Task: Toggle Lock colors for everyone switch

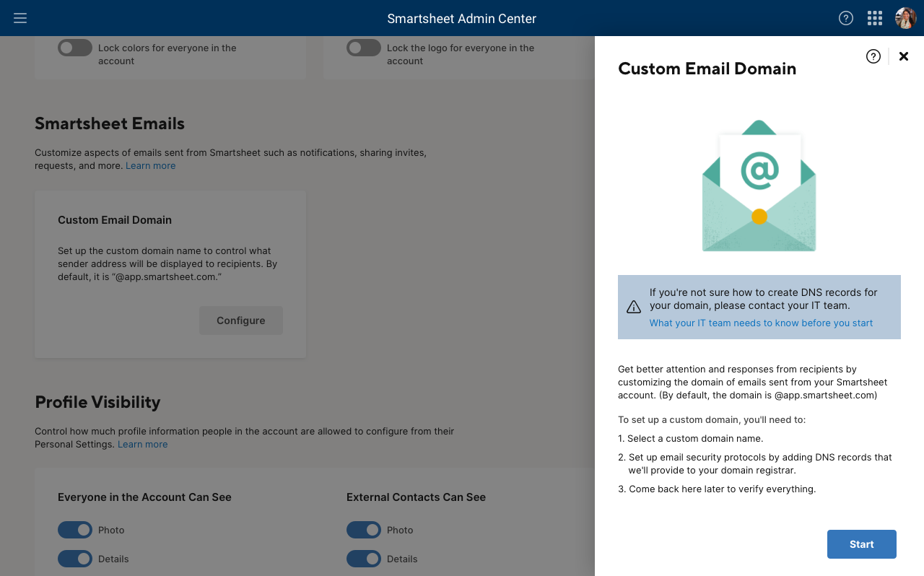Action: (x=75, y=48)
